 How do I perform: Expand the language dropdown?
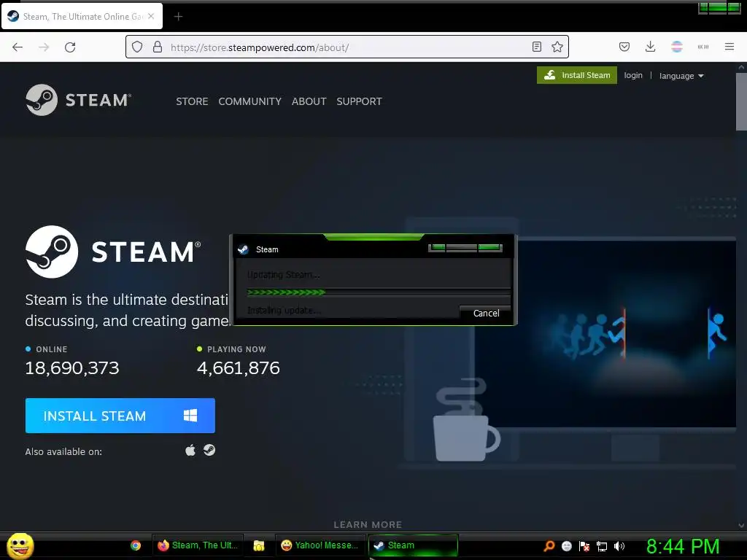point(681,76)
